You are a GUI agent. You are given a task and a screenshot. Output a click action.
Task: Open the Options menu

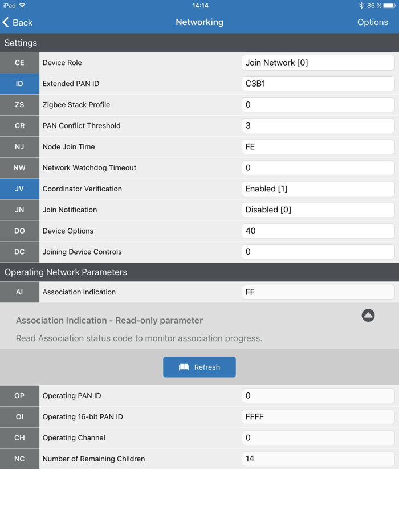click(373, 22)
